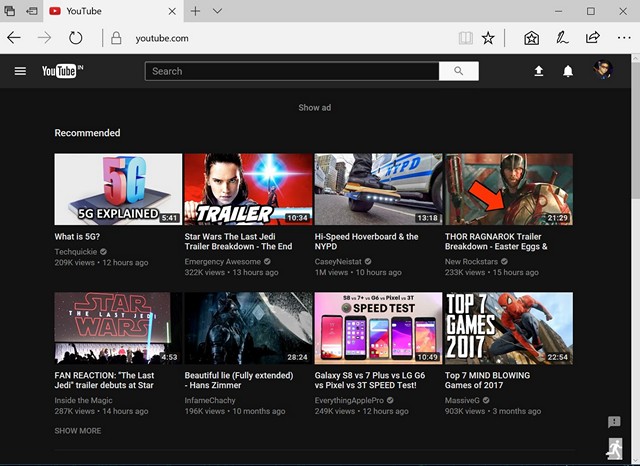The height and width of the screenshot is (466, 640).
Task: Click the Edge share icon
Action: click(593, 38)
